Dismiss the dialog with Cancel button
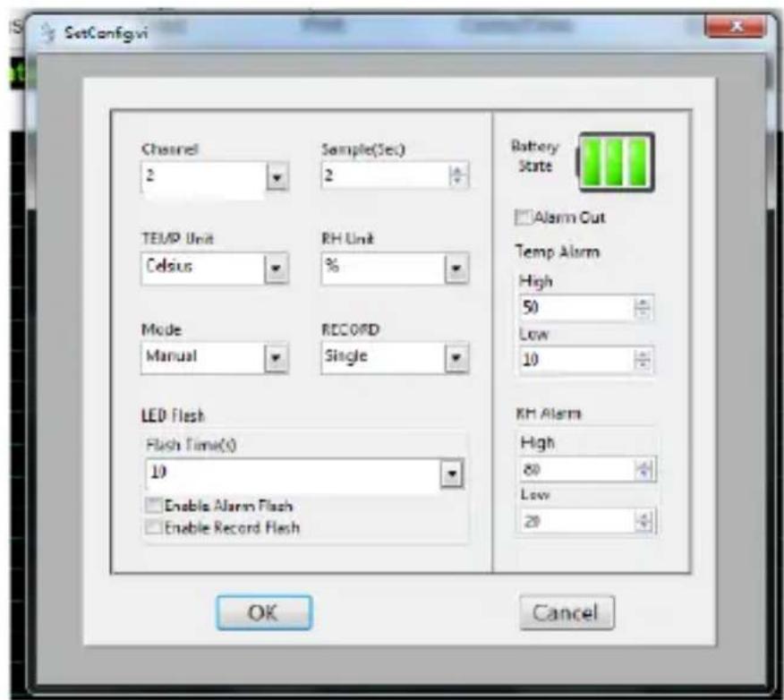Image resolution: width=784 pixels, height=700 pixels. (x=567, y=612)
